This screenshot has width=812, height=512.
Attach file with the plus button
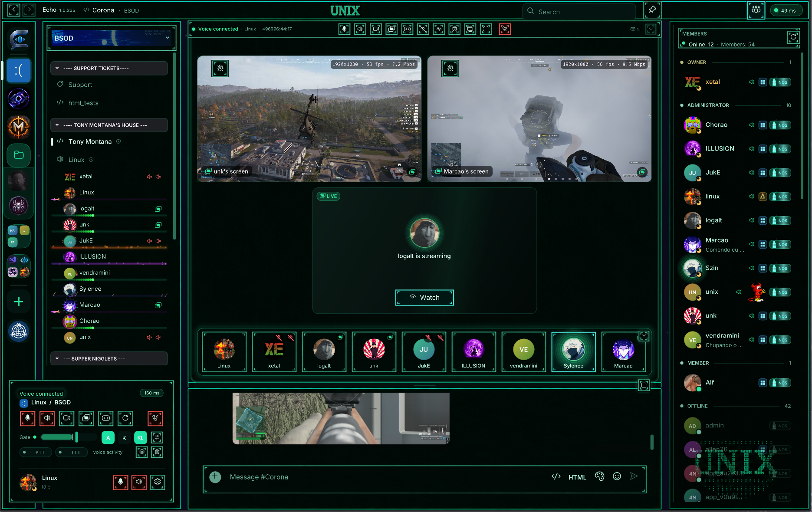215,477
